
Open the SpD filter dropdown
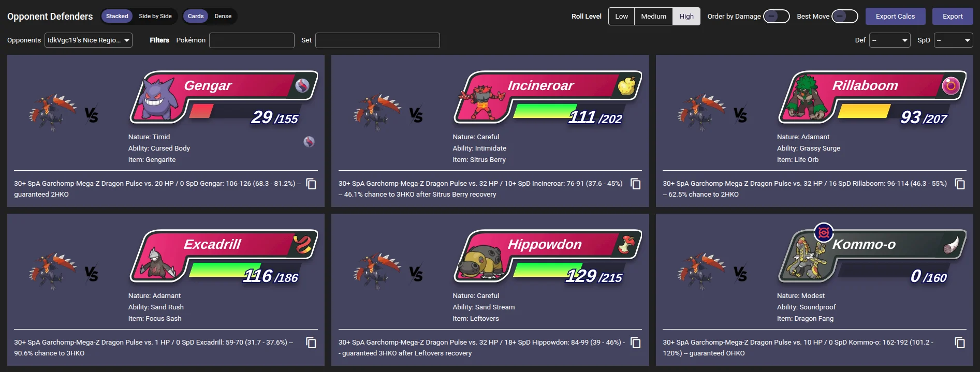tap(953, 40)
